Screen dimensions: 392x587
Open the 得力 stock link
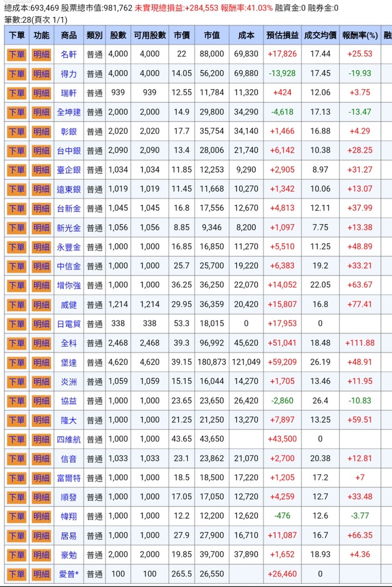pyautogui.click(x=69, y=74)
